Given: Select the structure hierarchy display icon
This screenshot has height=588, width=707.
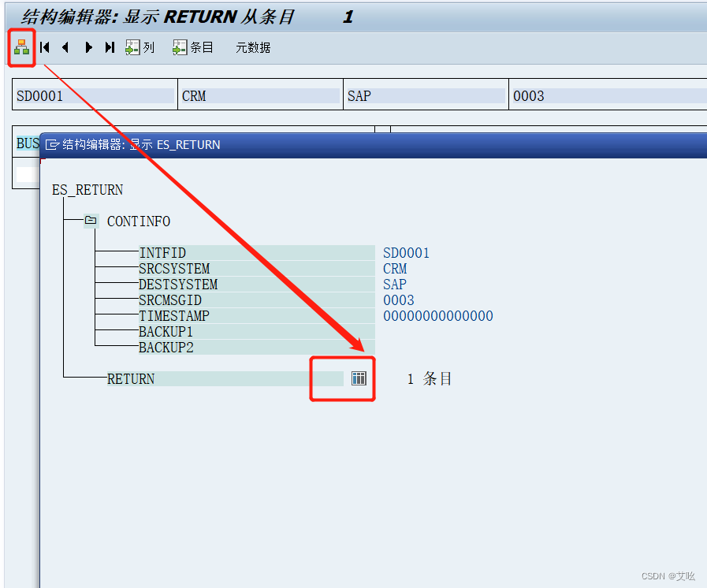Looking at the screenshot, I should (21, 47).
